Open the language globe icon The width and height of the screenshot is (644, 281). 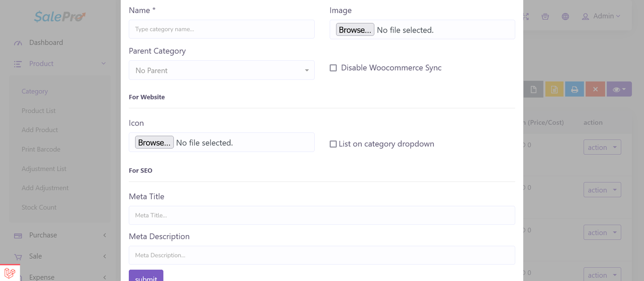click(x=565, y=17)
